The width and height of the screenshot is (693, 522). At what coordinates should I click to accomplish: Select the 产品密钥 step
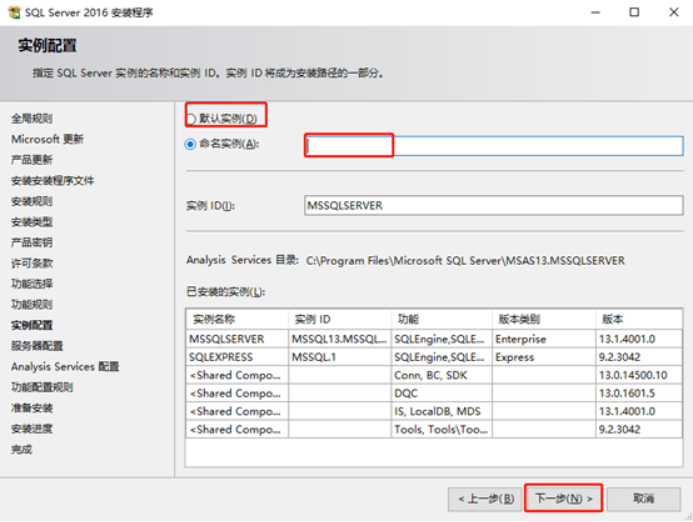coord(32,242)
